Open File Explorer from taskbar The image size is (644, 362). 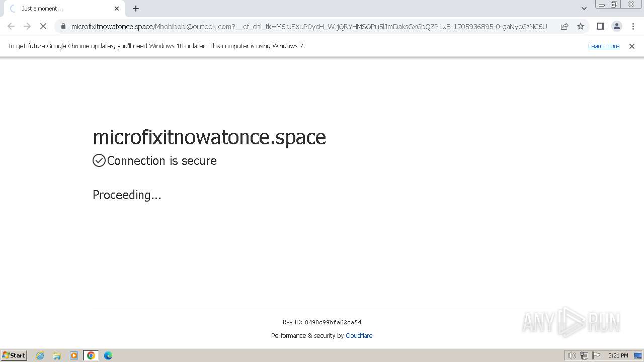point(57,355)
